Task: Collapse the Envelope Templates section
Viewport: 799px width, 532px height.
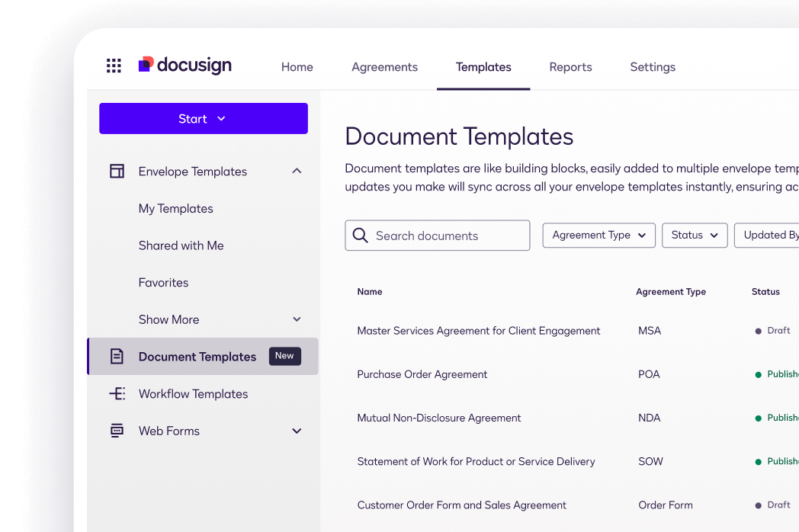Action: pos(297,171)
